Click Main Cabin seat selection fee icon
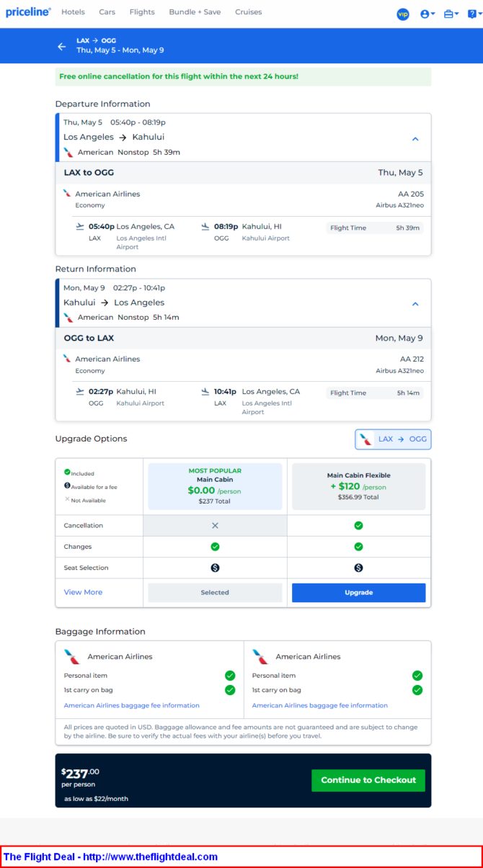 click(x=215, y=568)
